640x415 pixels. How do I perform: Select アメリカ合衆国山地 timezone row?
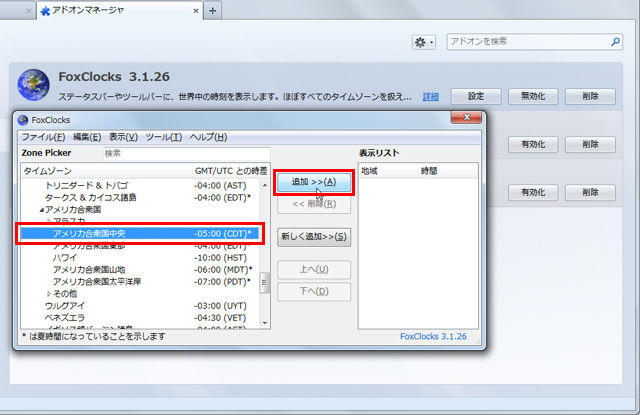click(140, 270)
